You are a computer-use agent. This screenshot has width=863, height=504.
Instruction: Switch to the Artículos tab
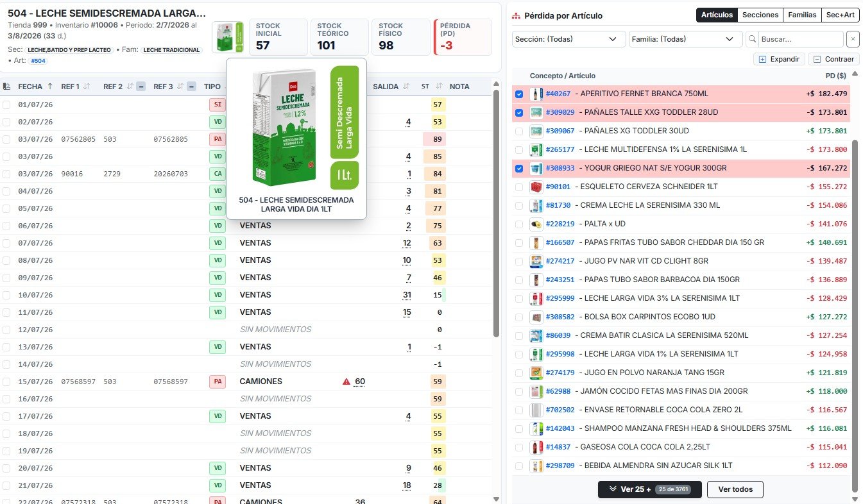pos(717,15)
